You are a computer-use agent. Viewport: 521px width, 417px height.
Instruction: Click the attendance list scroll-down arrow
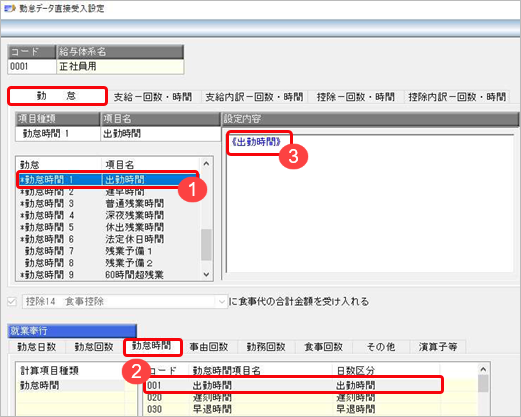[x=206, y=274]
